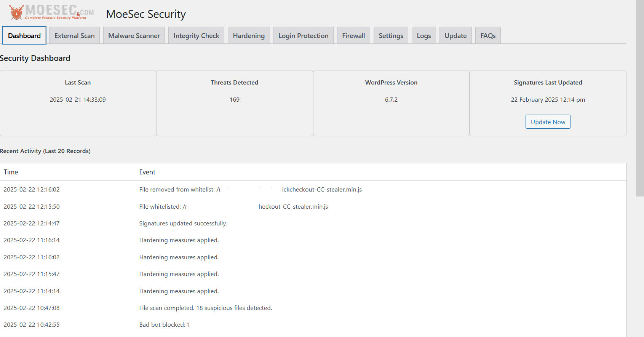
Task: Click the Time column header
Action: 11,172
